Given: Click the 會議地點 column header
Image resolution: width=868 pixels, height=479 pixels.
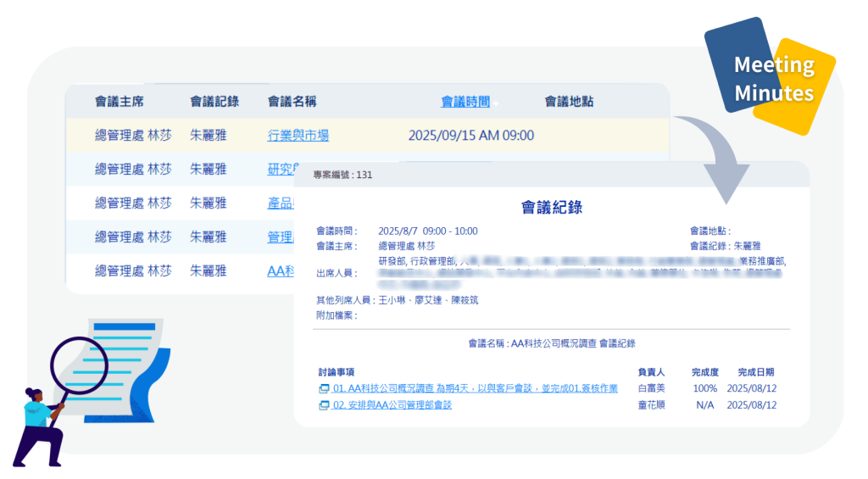Looking at the screenshot, I should 568,102.
